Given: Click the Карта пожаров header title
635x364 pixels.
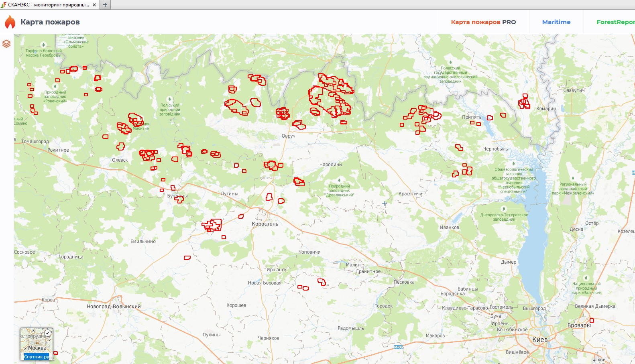Looking at the screenshot, I should pyautogui.click(x=50, y=22).
